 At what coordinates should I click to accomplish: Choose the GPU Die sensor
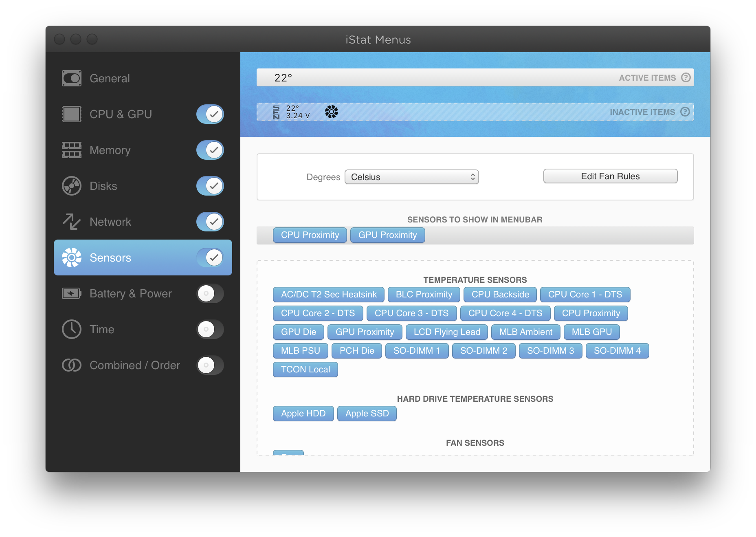(299, 332)
